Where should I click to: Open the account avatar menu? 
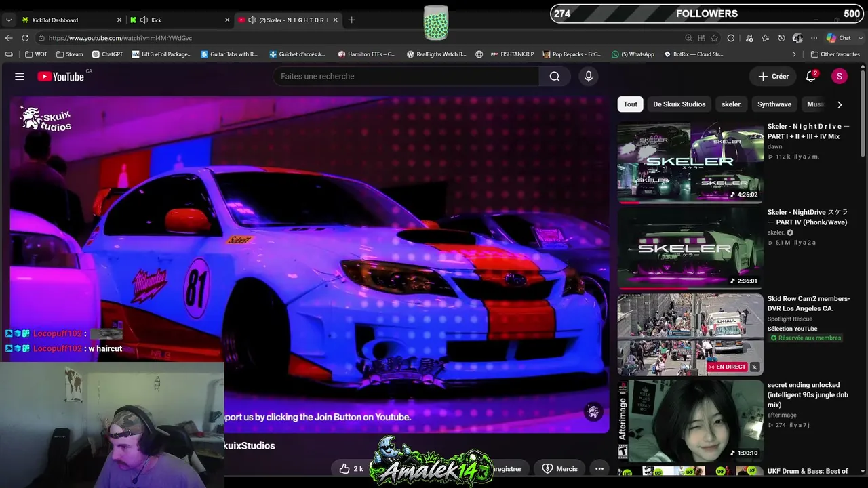pyautogui.click(x=840, y=77)
